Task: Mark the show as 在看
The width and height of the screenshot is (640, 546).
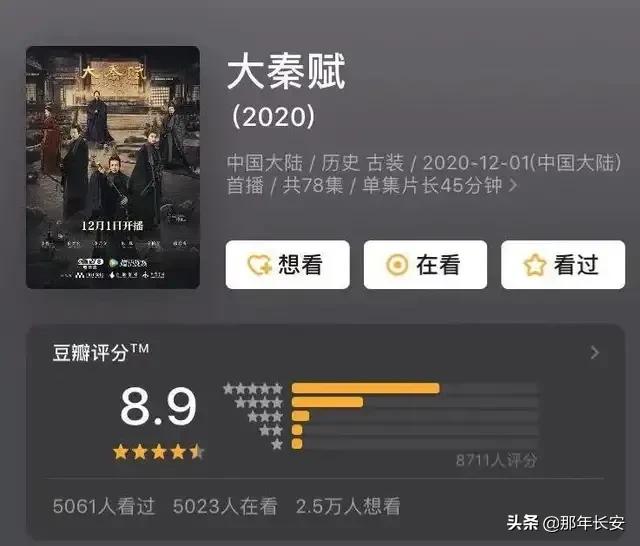Action: pos(425,264)
